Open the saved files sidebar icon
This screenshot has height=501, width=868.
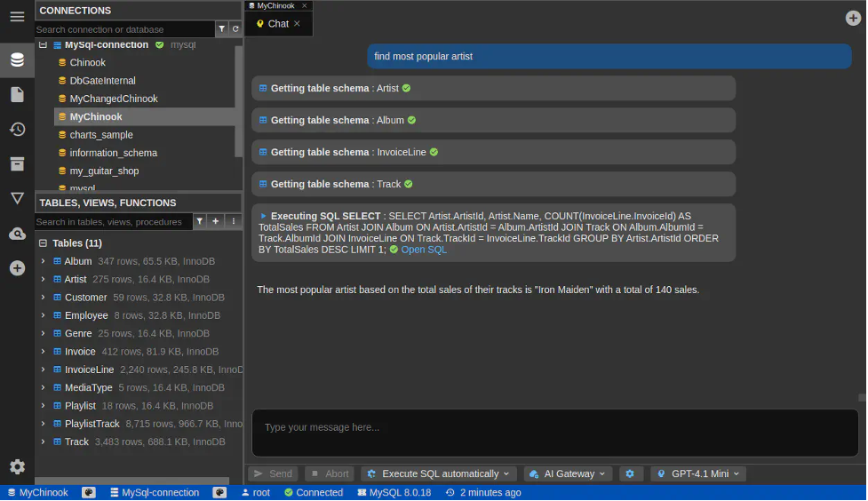coord(17,95)
